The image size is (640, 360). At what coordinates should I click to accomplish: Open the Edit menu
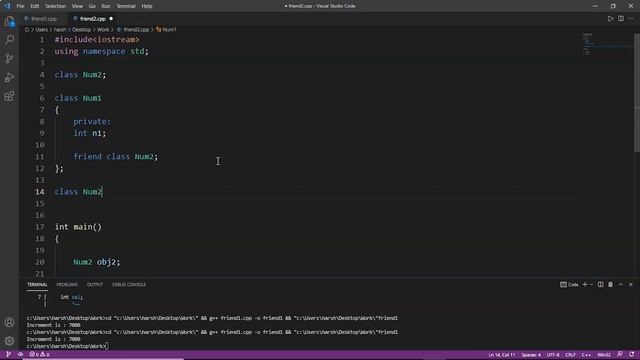click(x=35, y=6)
